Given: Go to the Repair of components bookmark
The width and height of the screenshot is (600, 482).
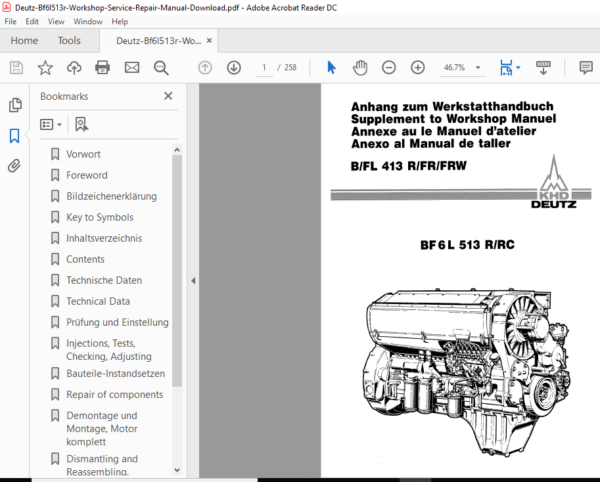Looking at the screenshot, I should pyautogui.click(x=115, y=394).
